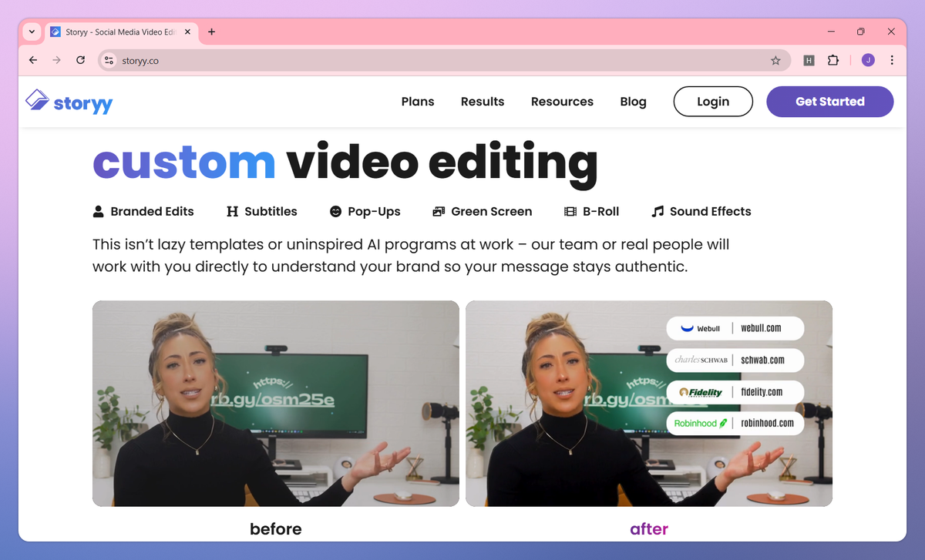Click the robinhood.com overlay badge

(735, 423)
